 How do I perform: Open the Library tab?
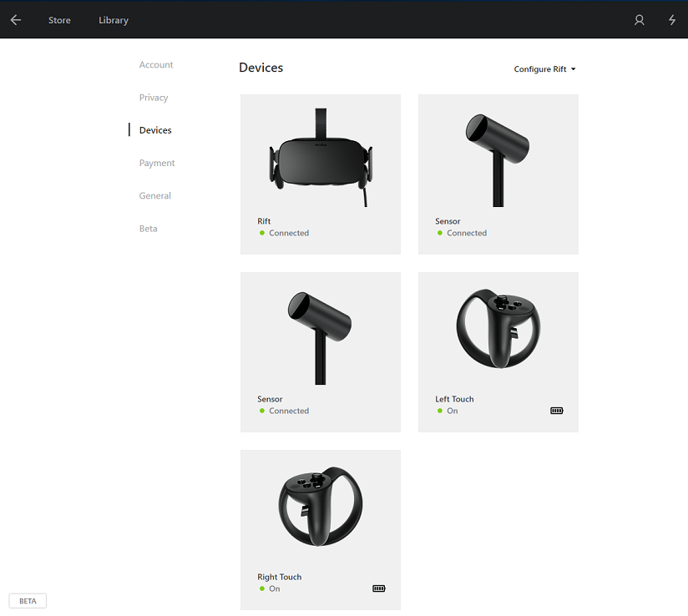click(114, 20)
